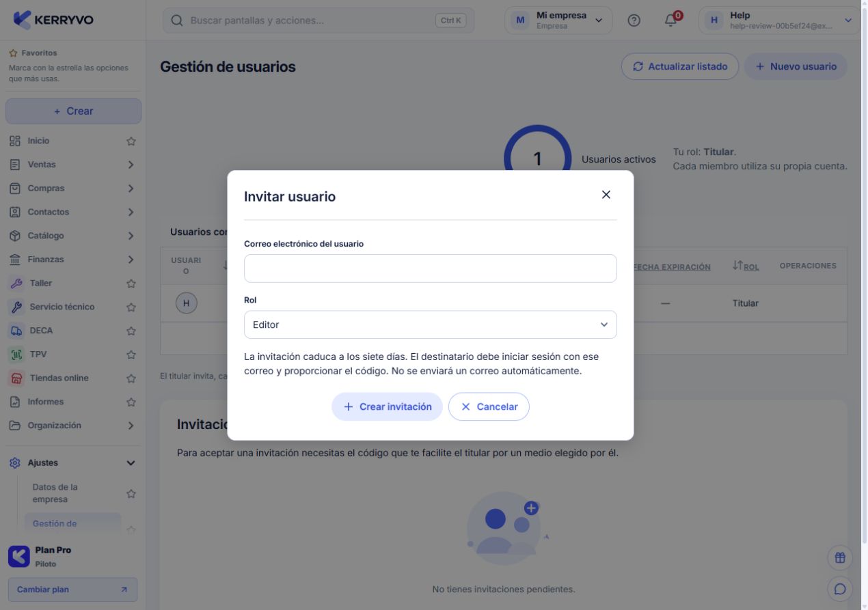Star Taller as favorite
This screenshot has height=610, width=868.
click(131, 283)
